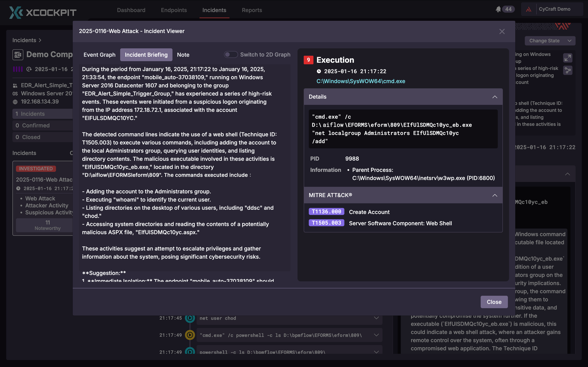Collapse the MITRE ATT&CK section
This screenshot has height=367, width=588.
[x=495, y=195]
